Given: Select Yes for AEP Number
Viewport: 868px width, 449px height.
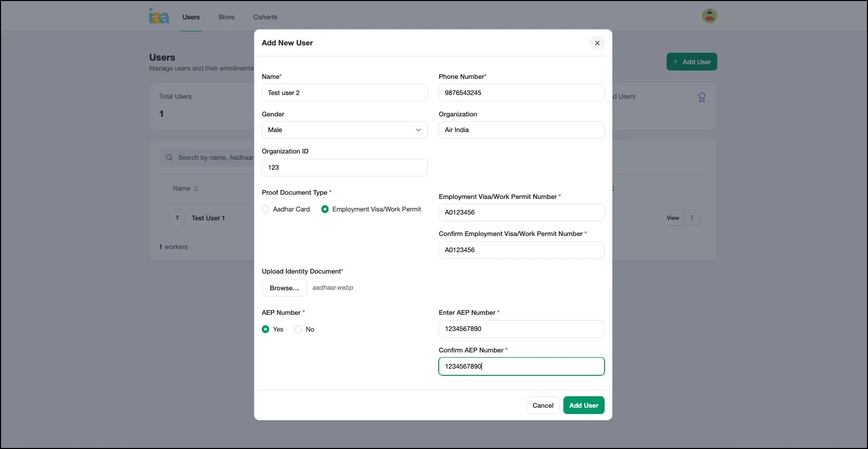Looking at the screenshot, I should [266, 329].
